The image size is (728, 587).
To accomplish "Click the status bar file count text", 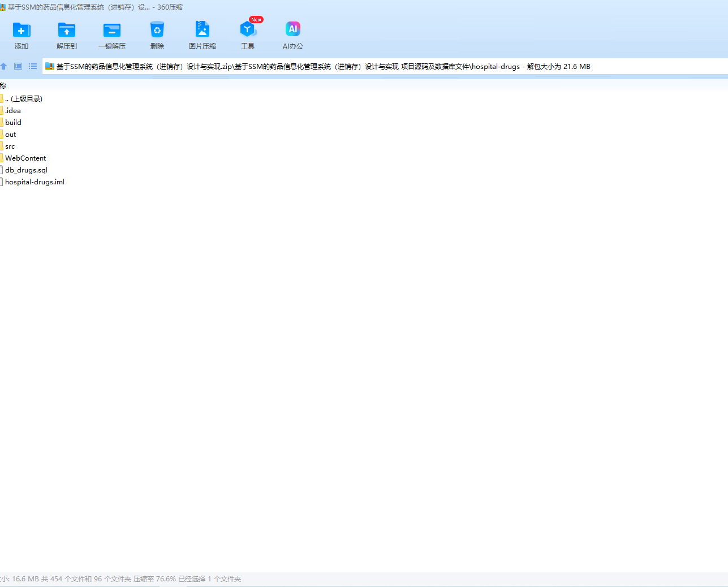I will [x=120, y=579].
